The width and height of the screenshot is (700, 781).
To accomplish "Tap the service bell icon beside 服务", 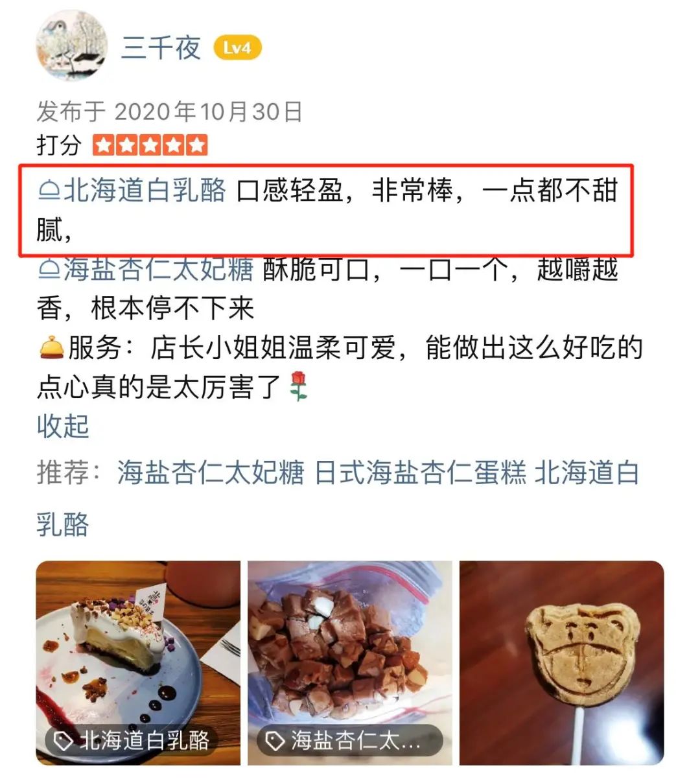I will [x=51, y=347].
